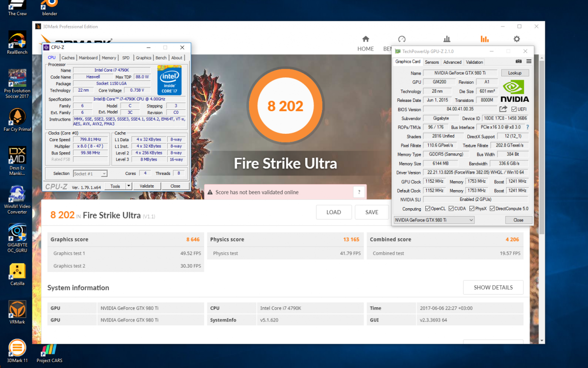Launch Project CARS desktop shortcut
This screenshot has width=588, height=368.
click(49, 353)
